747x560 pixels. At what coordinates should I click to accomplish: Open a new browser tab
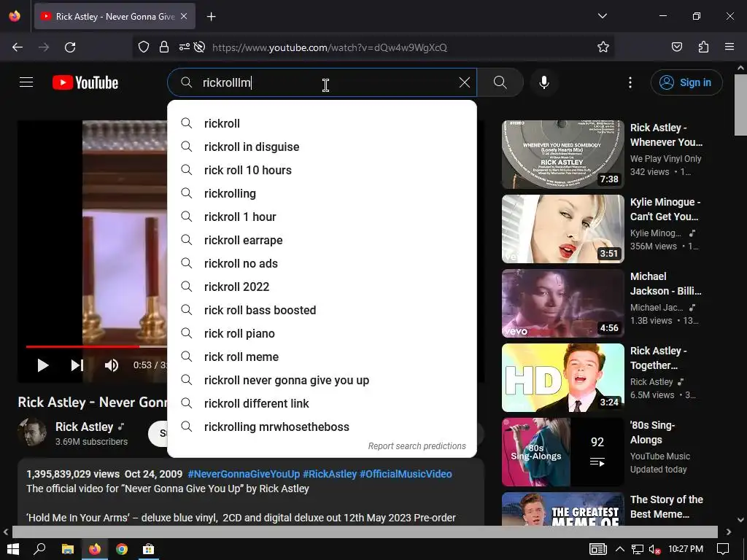[x=212, y=17]
